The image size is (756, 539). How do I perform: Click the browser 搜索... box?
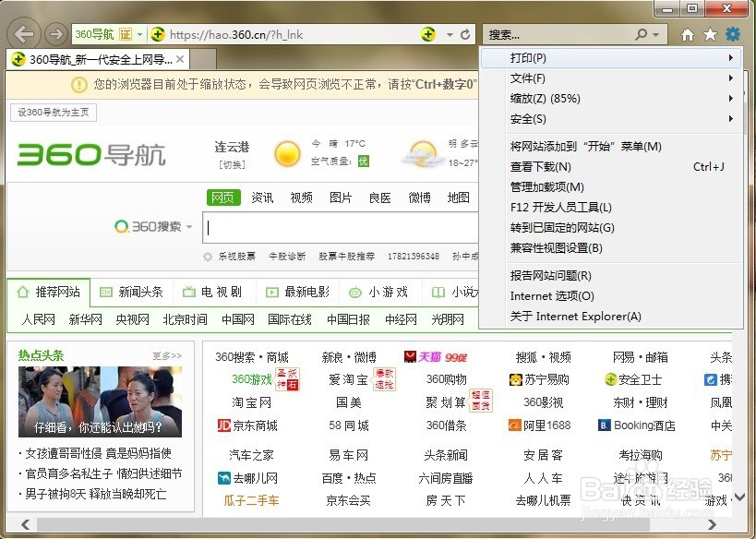(559, 35)
